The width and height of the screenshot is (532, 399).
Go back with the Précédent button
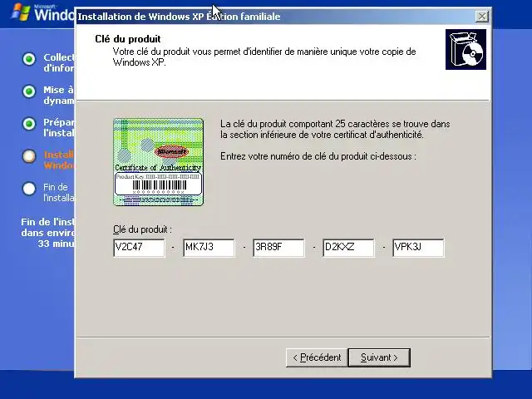317,357
